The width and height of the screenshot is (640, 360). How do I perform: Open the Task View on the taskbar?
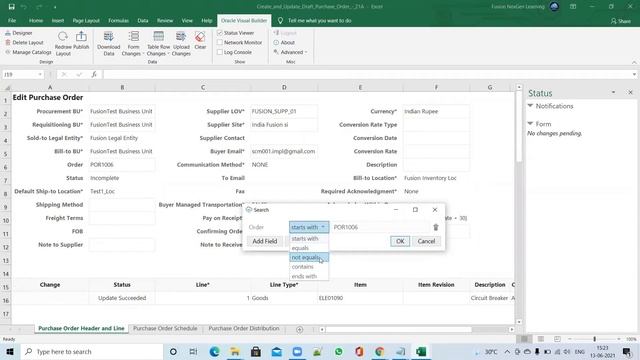click(193, 351)
